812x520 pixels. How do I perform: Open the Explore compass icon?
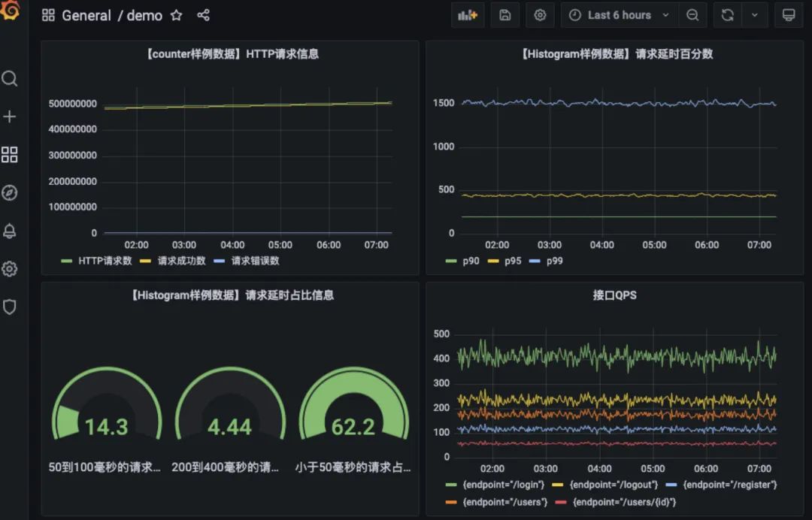(9, 192)
